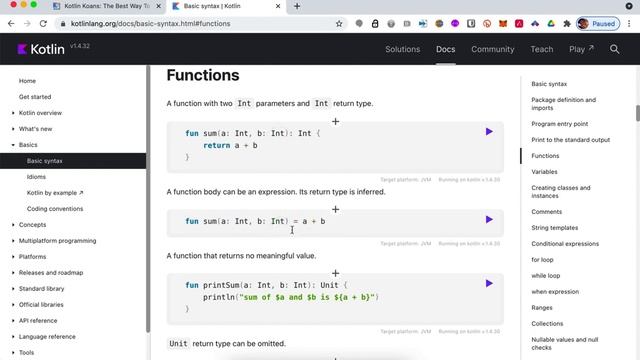
Task: Bookmark page with the star icon
Action: [x=339, y=24]
